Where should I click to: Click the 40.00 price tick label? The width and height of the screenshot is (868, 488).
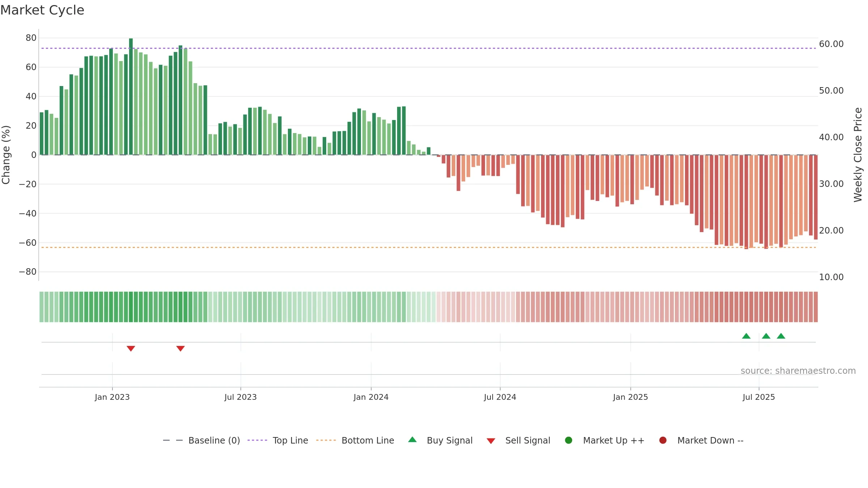831,137
